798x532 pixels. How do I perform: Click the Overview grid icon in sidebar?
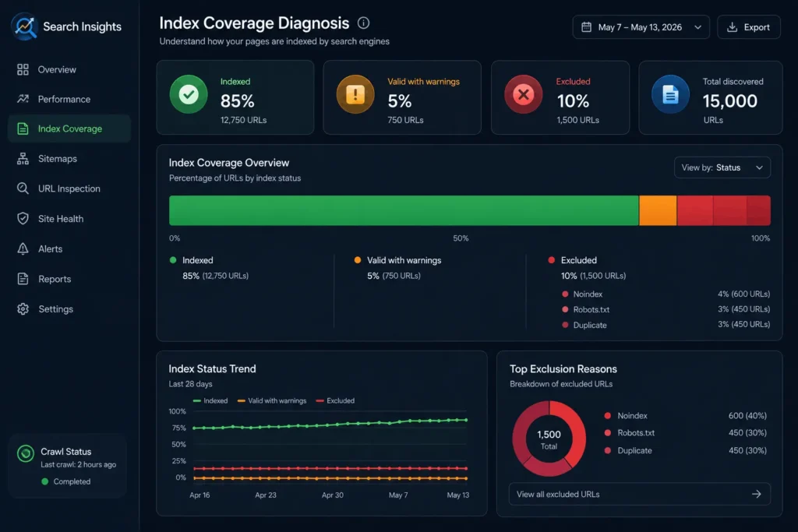pos(23,69)
